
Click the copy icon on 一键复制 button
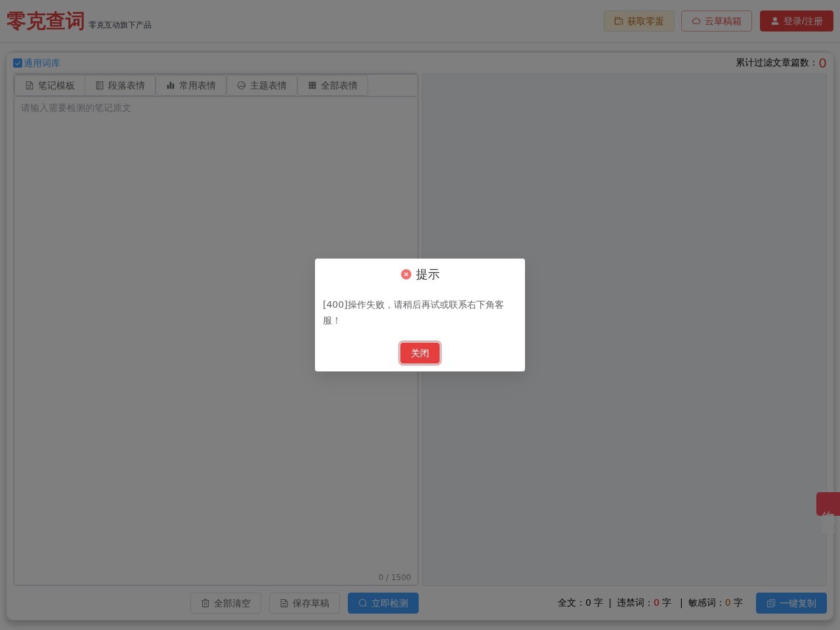point(771,603)
